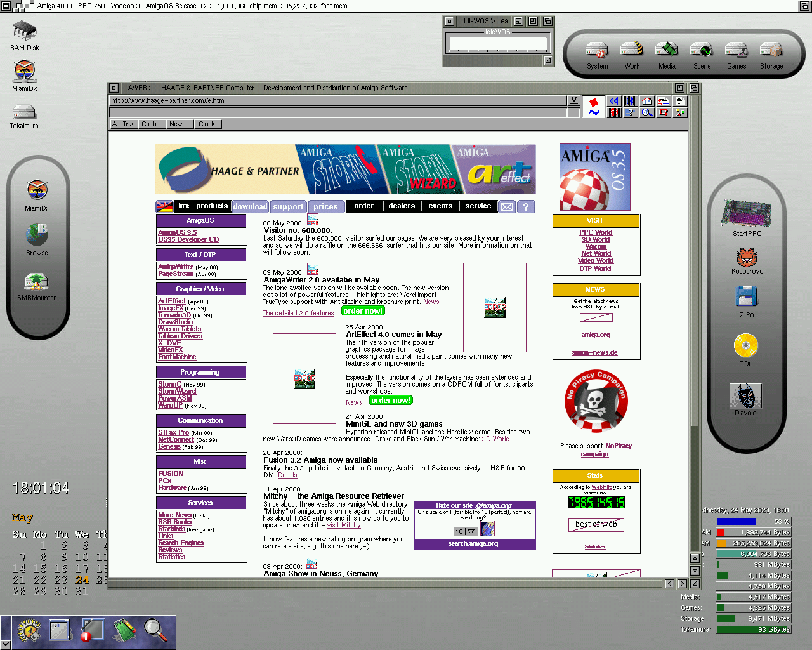Screen dimensions: 812x650
Task: Open the shell terminal icon in bottom dock
Action: (x=58, y=629)
